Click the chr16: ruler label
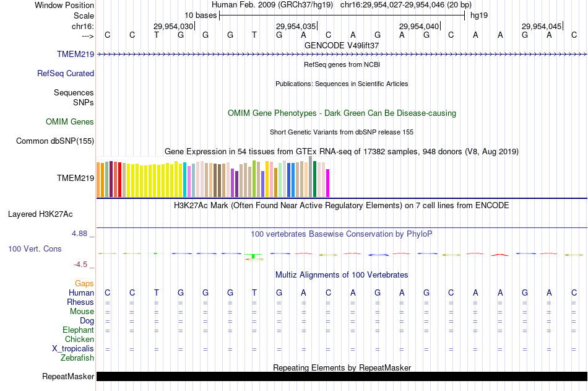Screen dimensions: 588x391 83,26
